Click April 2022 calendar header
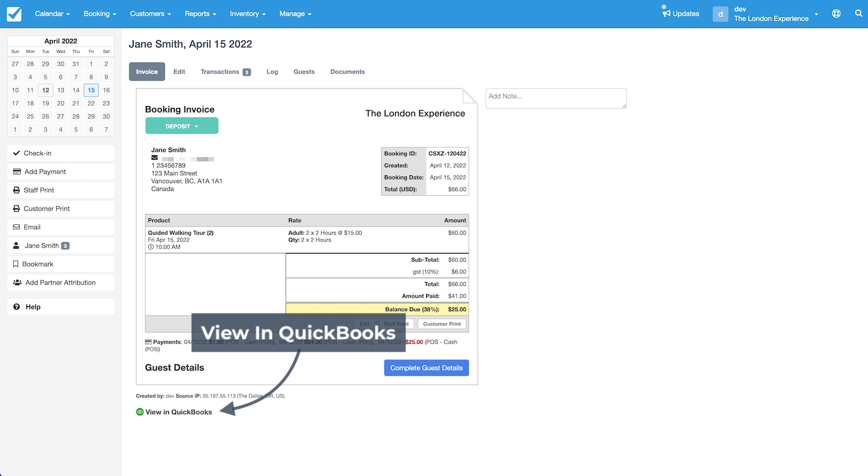This screenshot has width=868, height=476. click(61, 41)
